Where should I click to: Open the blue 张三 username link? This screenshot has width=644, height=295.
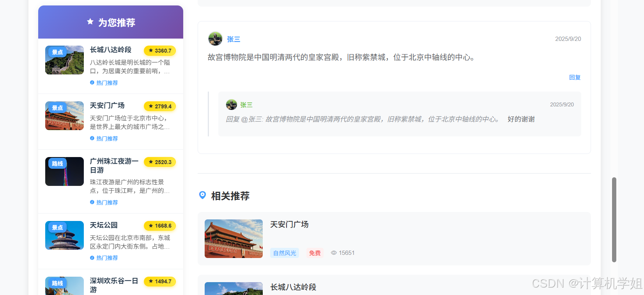(x=234, y=39)
